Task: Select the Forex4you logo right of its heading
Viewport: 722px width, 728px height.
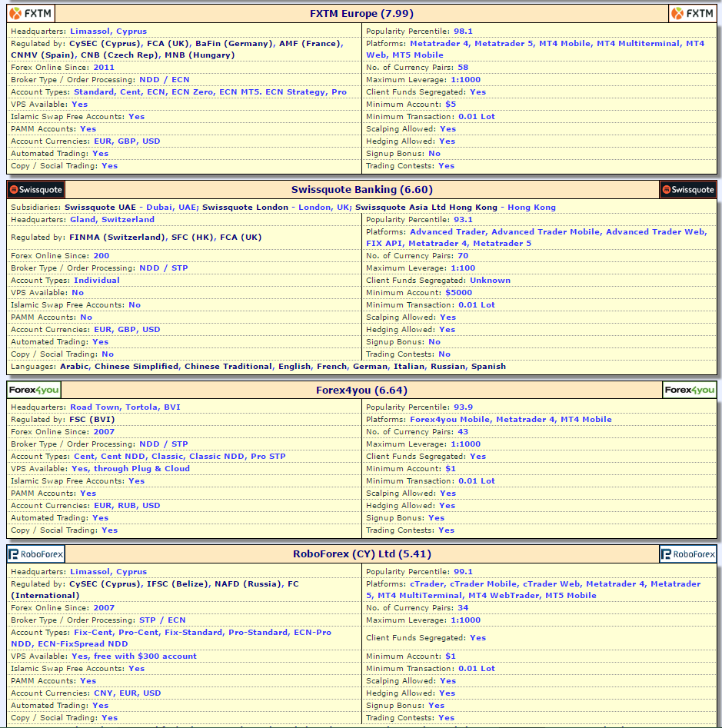Action: click(x=690, y=390)
